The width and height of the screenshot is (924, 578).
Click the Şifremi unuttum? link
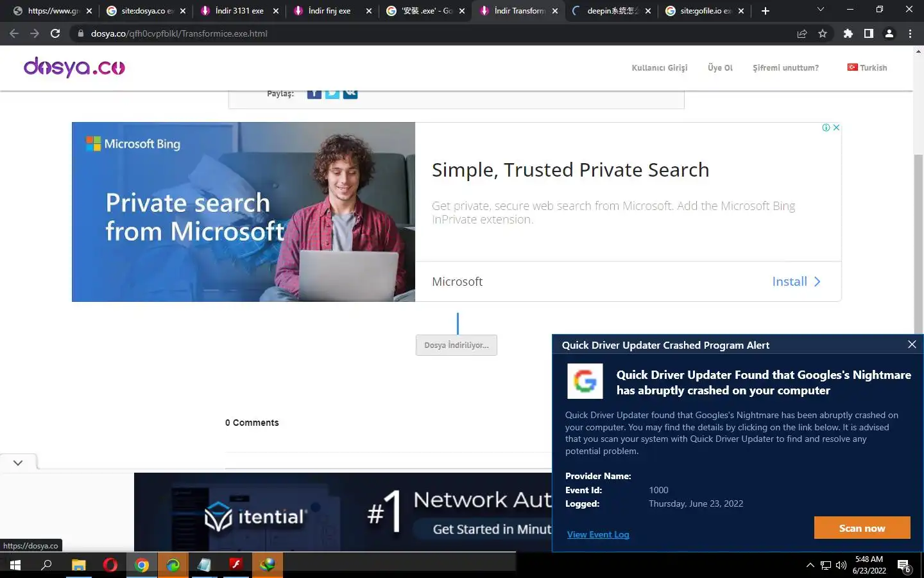point(785,68)
